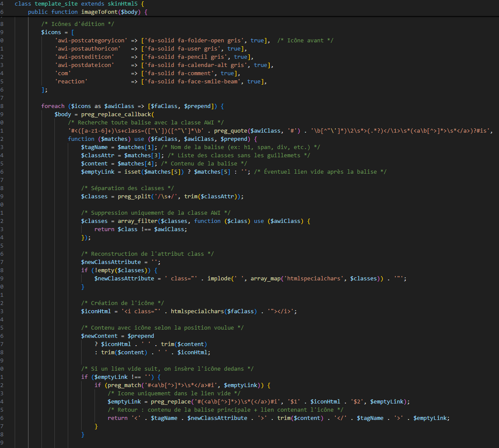Click the comment 'Icône avant'
The width and height of the screenshot is (499, 448).
point(305,41)
